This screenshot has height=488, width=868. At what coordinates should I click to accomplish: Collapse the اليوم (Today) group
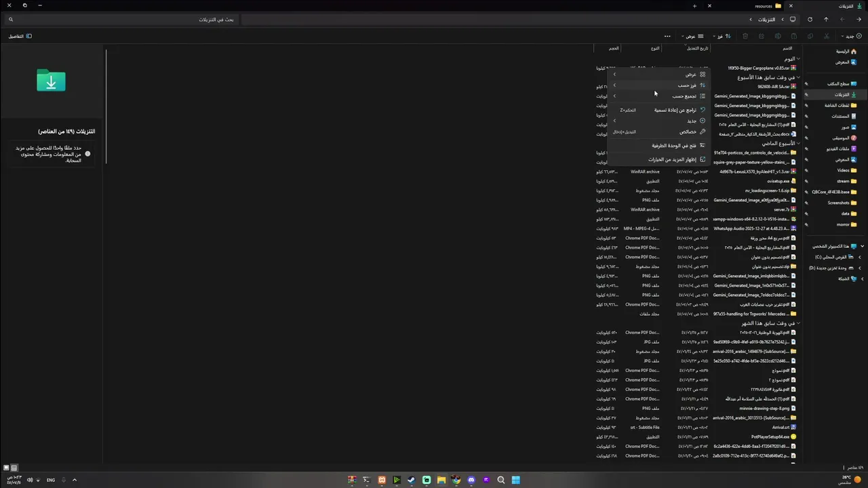tap(798, 60)
